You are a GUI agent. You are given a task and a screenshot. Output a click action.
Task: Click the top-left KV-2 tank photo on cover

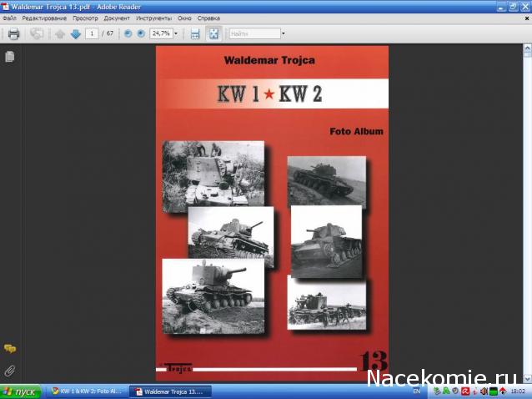click(213, 177)
